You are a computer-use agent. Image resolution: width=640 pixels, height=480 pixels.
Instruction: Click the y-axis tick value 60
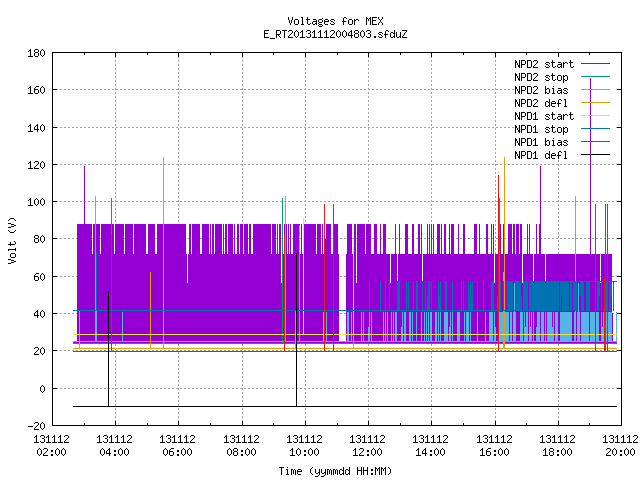pos(39,277)
